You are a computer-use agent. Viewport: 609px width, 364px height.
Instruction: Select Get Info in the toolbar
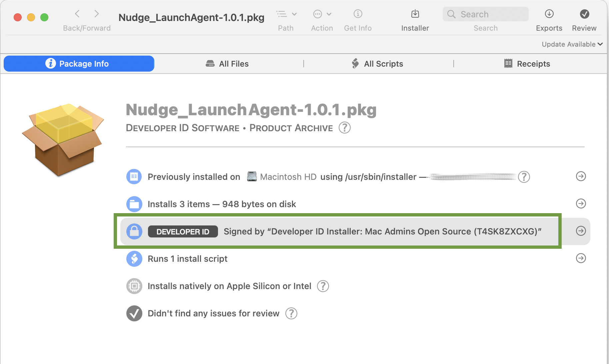coord(357,14)
